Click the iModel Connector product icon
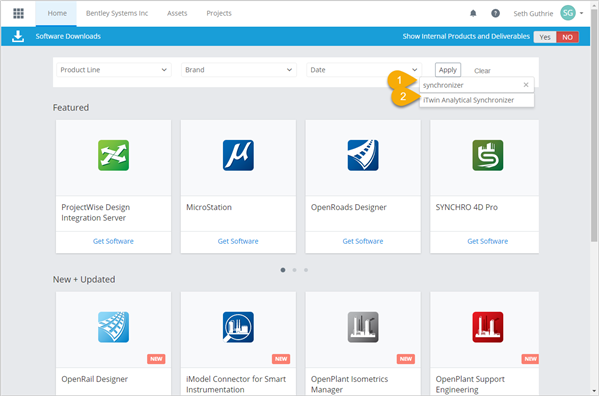This screenshot has width=599, height=396. 238,327
